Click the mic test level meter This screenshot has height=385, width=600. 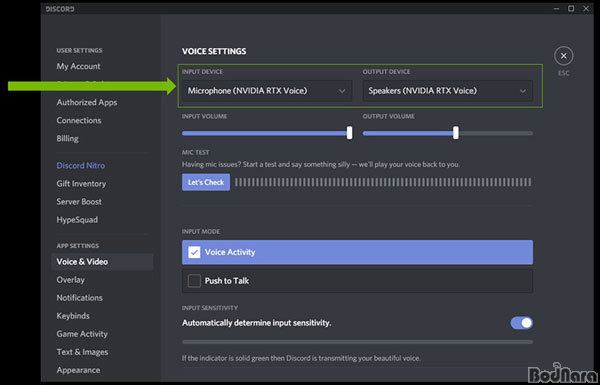click(383, 182)
